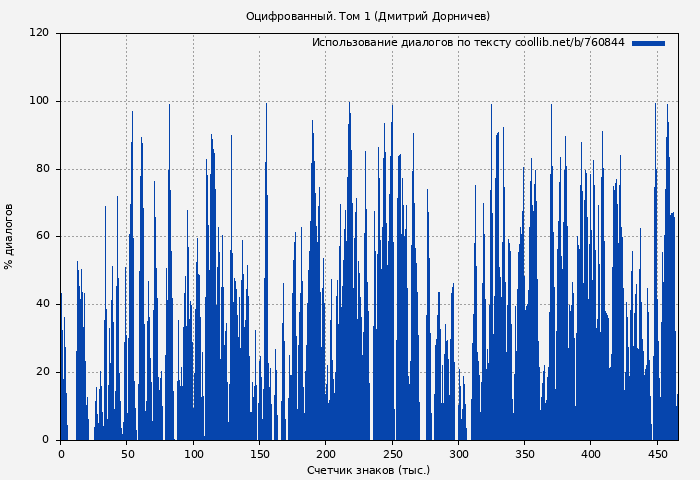The width and height of the screenshot is (700, 480).
Task: Click the 80 tick on the y-axis
Action: click(42, 169)
